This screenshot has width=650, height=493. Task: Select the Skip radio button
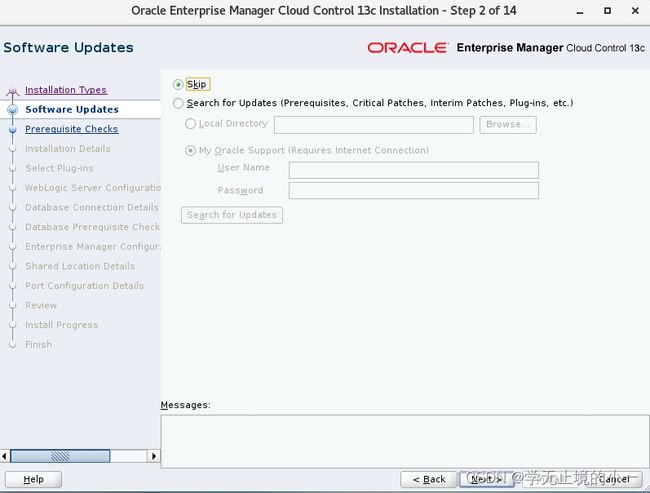178,84
